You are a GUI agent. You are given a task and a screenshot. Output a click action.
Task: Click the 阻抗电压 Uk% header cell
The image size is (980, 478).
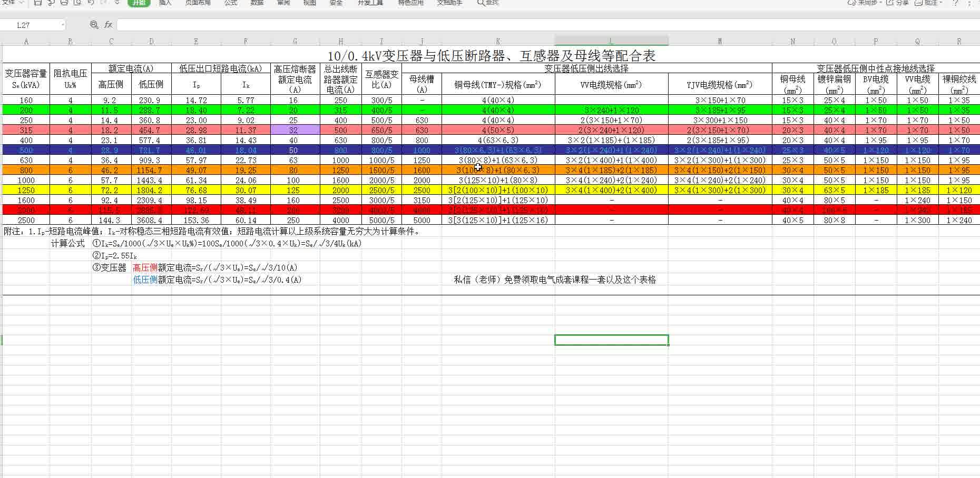70,79
